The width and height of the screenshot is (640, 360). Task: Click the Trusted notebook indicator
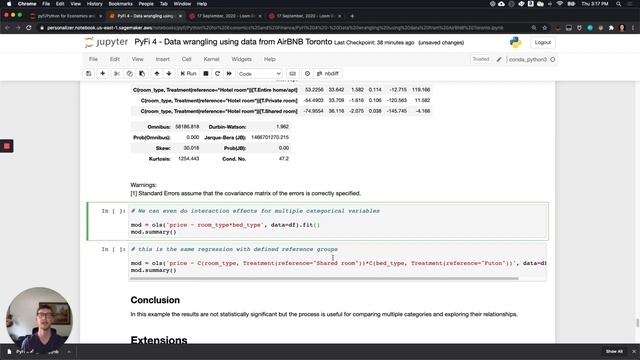coord(481,59)
